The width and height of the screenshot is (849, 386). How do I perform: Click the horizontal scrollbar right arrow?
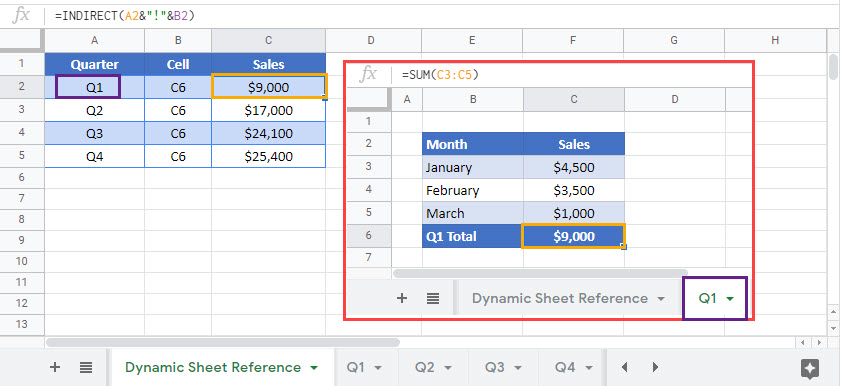pyautogui.click(x=818, y=343)
